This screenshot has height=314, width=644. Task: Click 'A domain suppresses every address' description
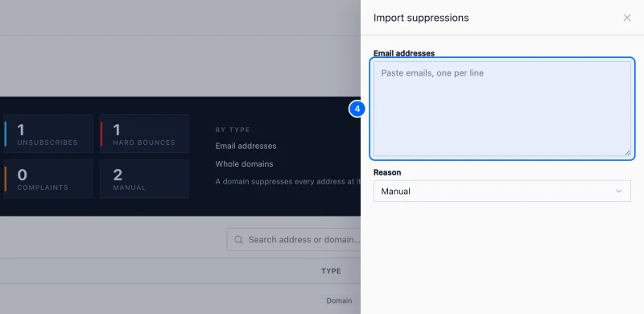point(288,181)
